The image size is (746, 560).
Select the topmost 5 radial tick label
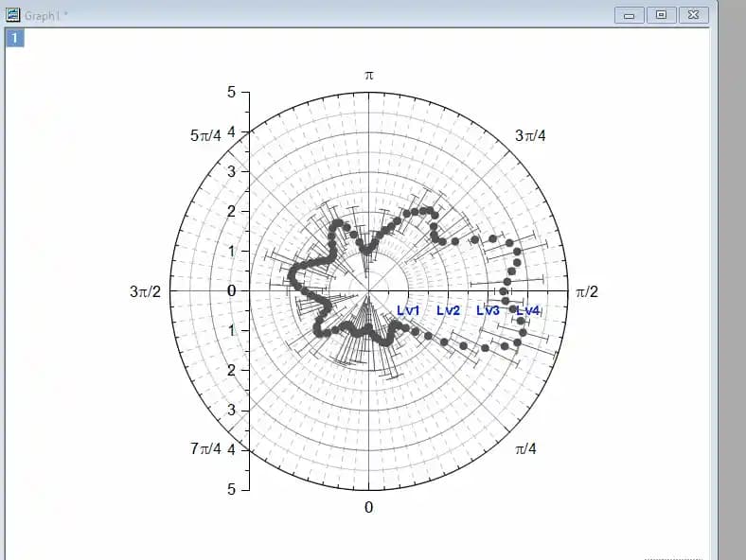click(x=231, y=92)
